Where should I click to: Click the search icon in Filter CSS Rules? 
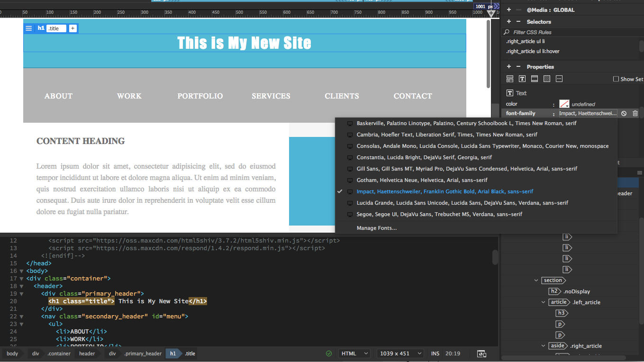point(507,32)
